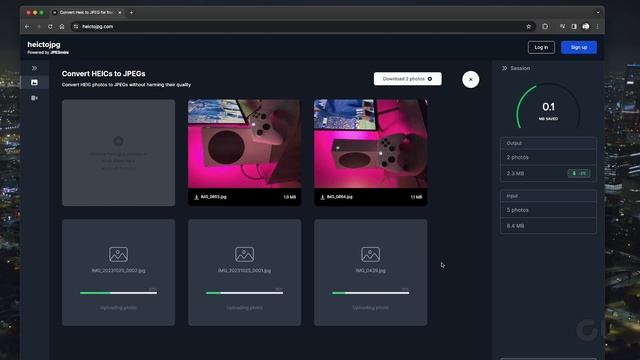Click the heictojpg.com address bar
Image resolution: width=640 pixels, height=360 pixels.
point(302,27)
